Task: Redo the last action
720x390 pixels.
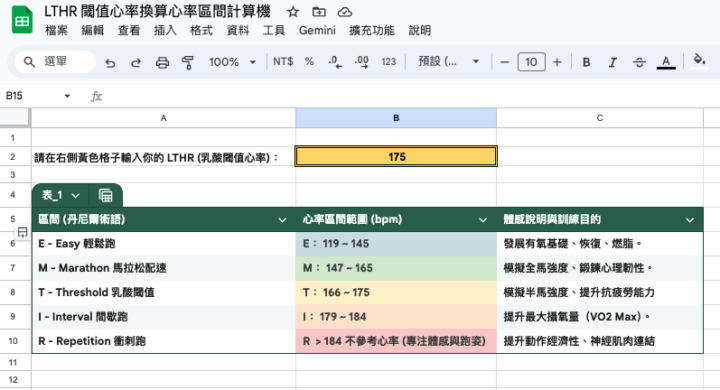Action: [x=136, y=62]
